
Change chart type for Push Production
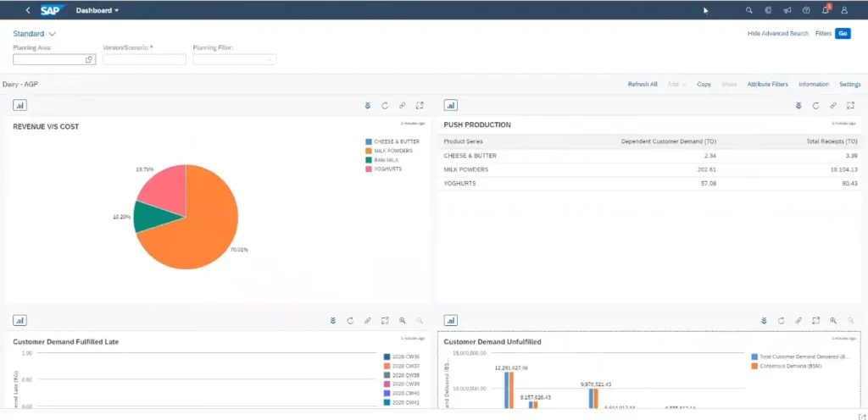(x=451, y=105)
